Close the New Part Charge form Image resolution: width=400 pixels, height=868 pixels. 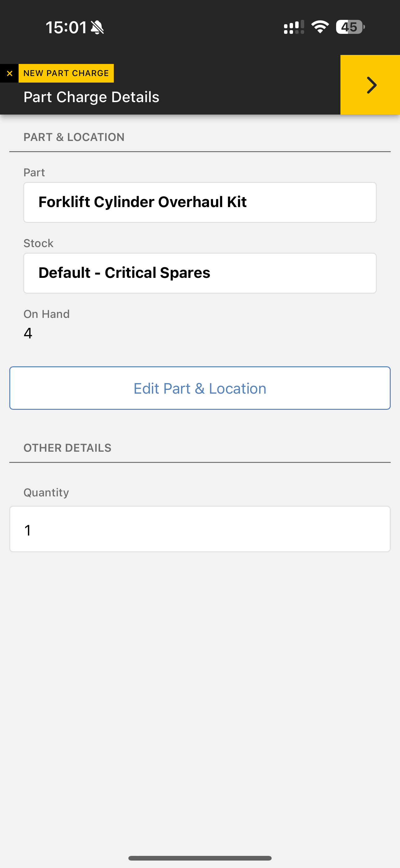point(9,73)
